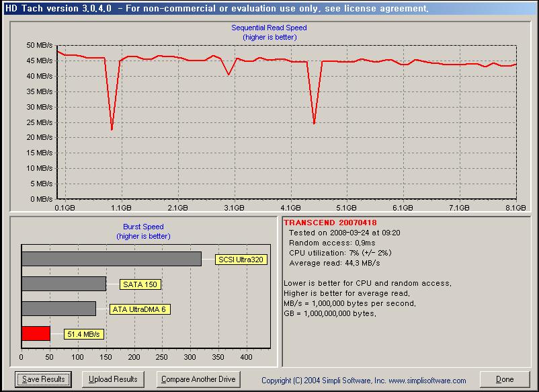Click the Sequential Read Speed chart title
Viewport: 539px width, 392px height.
(269, 28)
